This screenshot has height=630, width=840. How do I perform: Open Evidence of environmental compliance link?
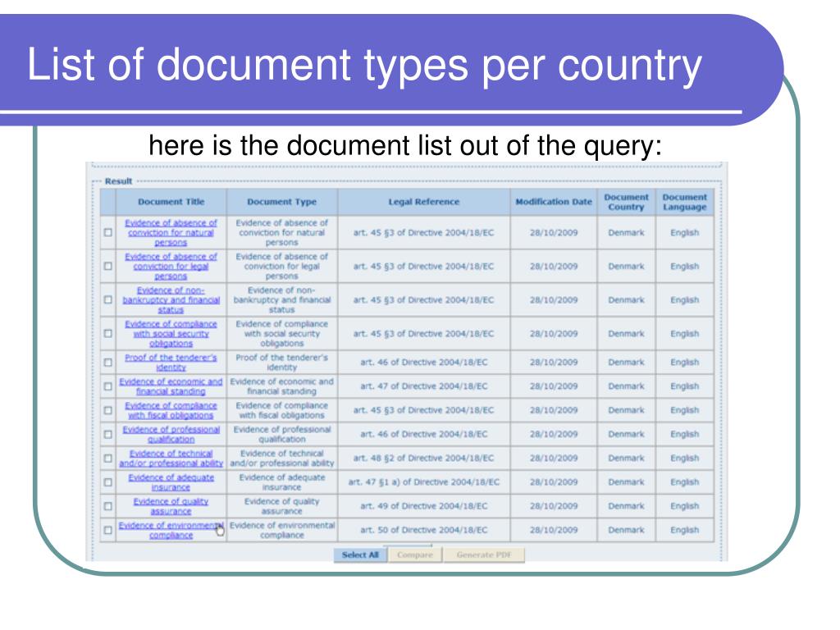coord(171,530)
